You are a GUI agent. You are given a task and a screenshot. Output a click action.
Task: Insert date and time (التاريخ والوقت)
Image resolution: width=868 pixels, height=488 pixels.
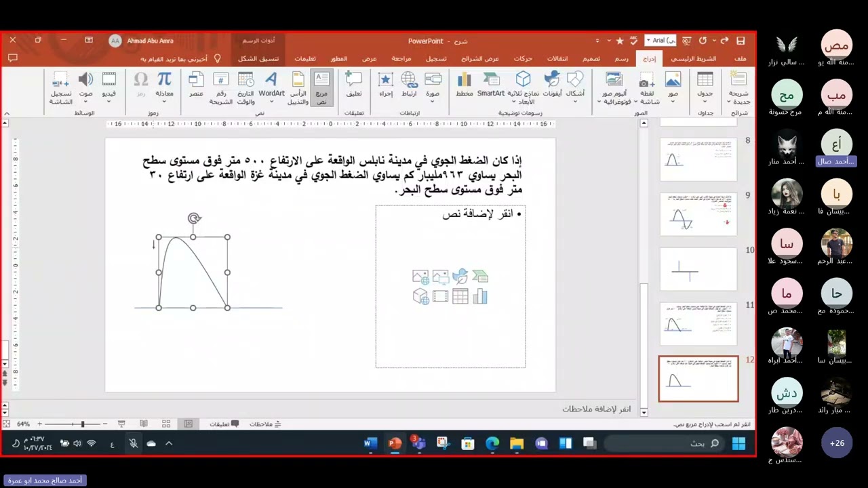tap(245, 88)
